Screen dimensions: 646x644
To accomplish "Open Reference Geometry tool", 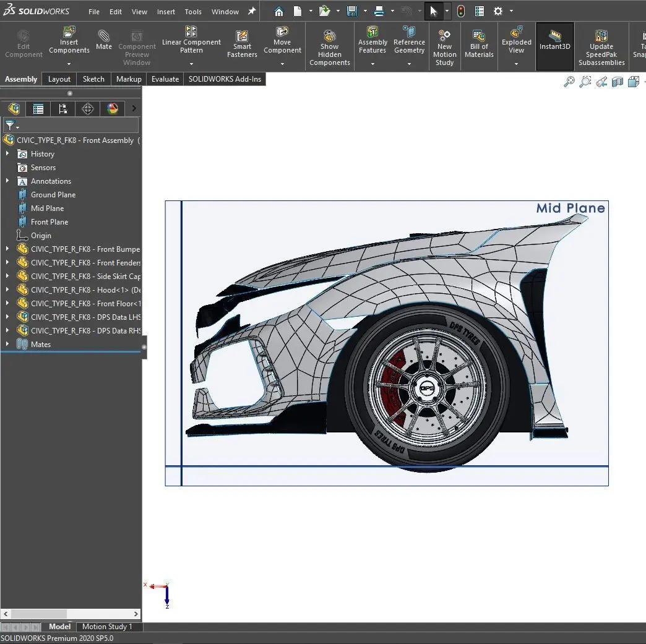I will 409,40.
